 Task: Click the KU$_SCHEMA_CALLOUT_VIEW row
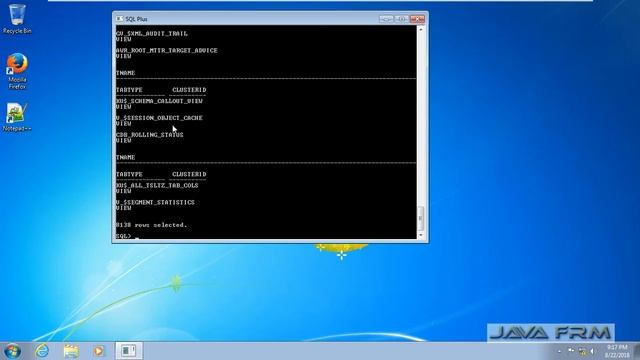(159, 101)
